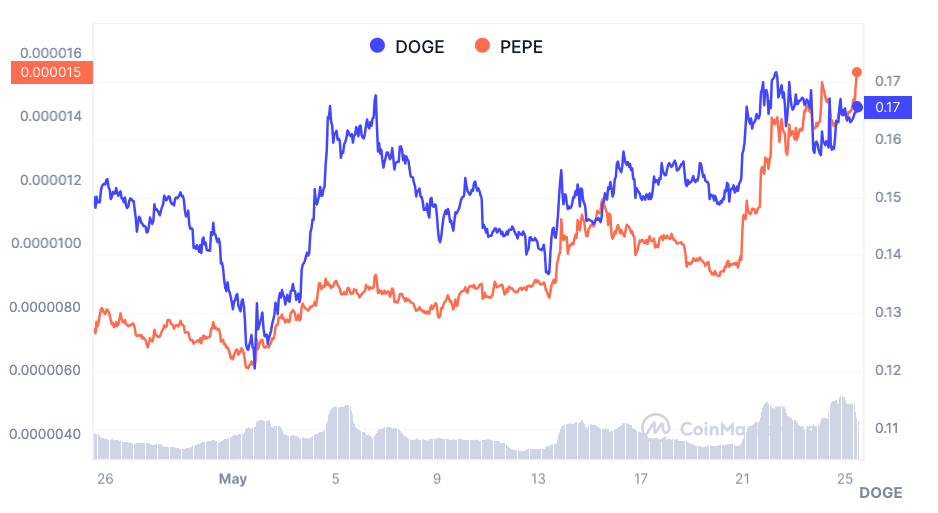Click the DOGE axis label at bottom right

pos(881,492)
